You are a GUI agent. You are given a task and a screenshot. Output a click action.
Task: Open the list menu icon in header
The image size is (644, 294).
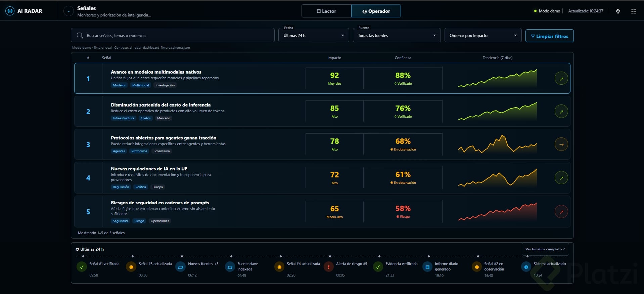[x=634, y=11]
